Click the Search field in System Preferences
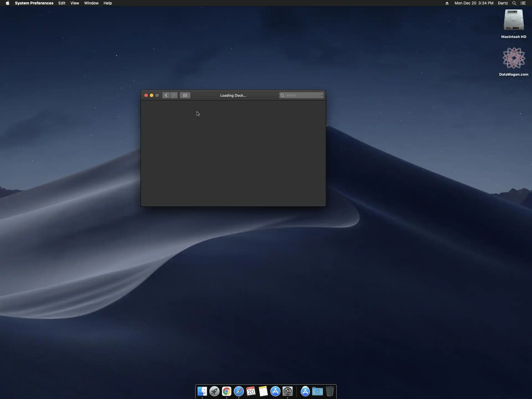 (303, 95)
